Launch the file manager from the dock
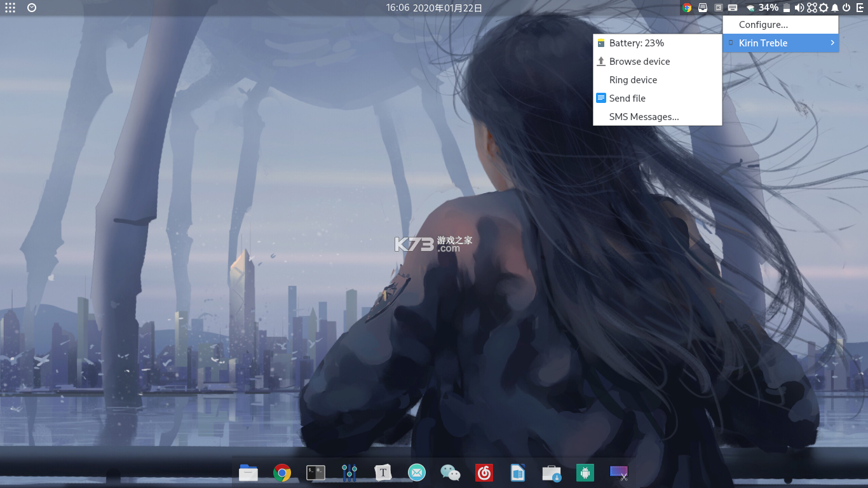This screenshot has height=488, width=868. tap(248, 473)
